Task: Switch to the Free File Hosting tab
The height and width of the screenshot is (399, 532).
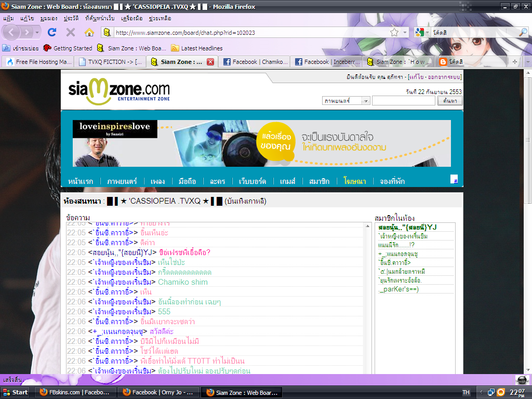Action: 38,62
